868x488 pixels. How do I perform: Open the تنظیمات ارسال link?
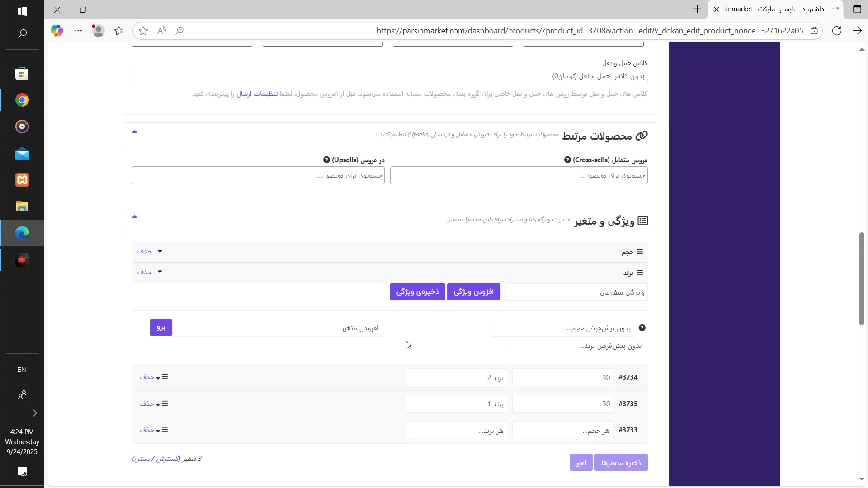coord(257,94)
